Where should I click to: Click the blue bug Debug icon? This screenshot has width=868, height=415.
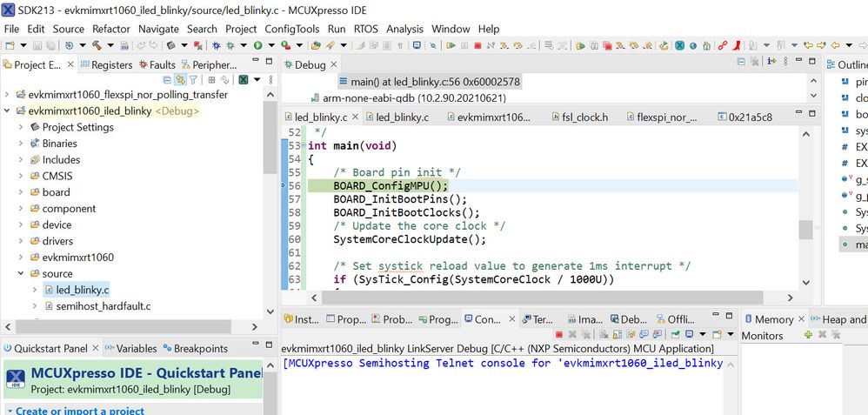click(216, 45)
